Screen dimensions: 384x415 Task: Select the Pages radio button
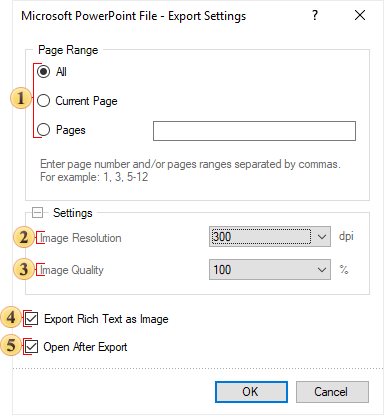pyautogui.click(x=44, y=130)
